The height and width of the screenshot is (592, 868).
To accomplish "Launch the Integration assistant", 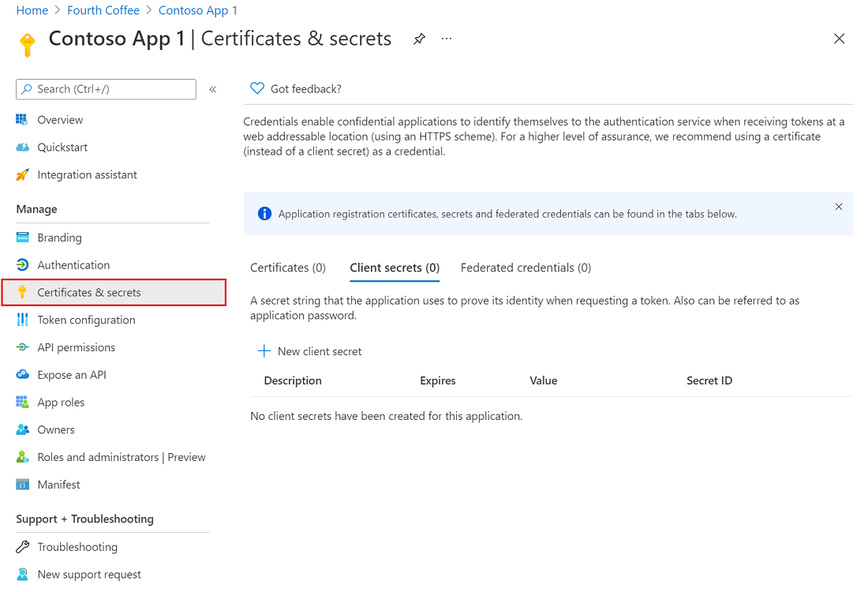I will click(x=85, y=174).
